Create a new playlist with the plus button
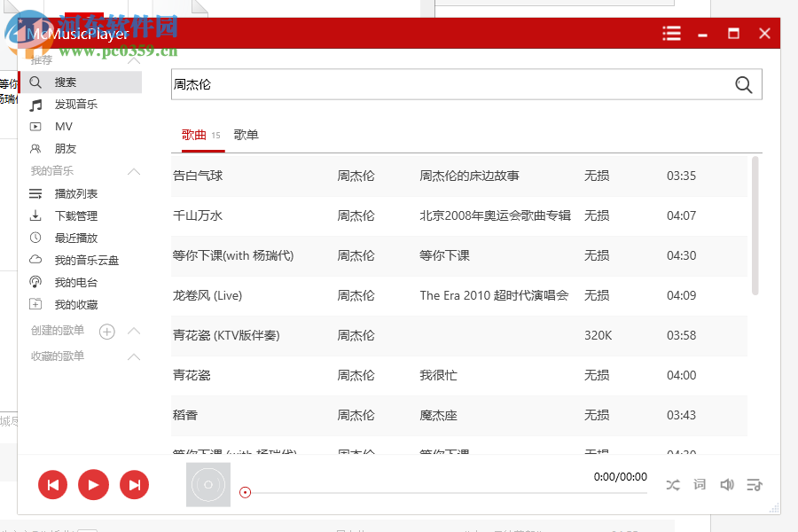 point(106,331)
